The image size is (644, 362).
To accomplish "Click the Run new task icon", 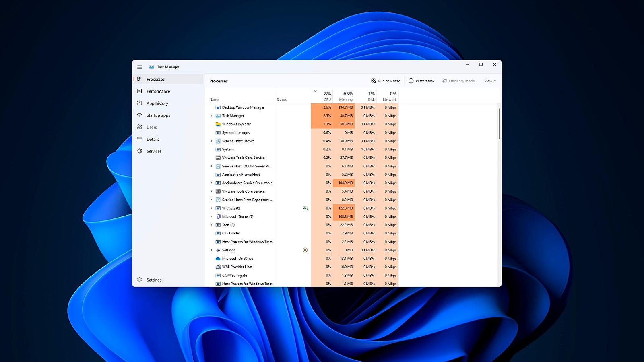I will 374,81.
